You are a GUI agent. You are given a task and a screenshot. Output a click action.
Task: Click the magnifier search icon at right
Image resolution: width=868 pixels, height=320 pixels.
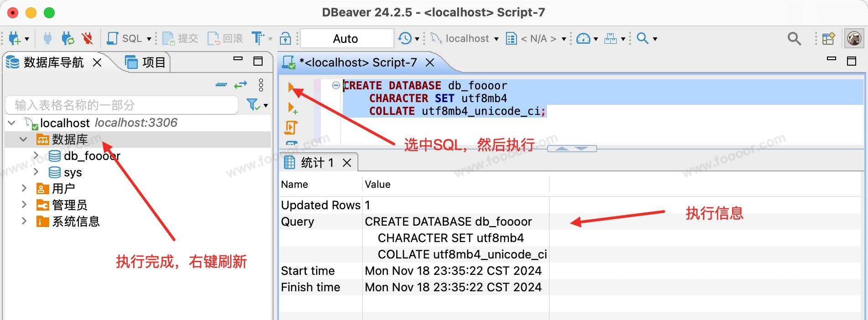(794, 39)
